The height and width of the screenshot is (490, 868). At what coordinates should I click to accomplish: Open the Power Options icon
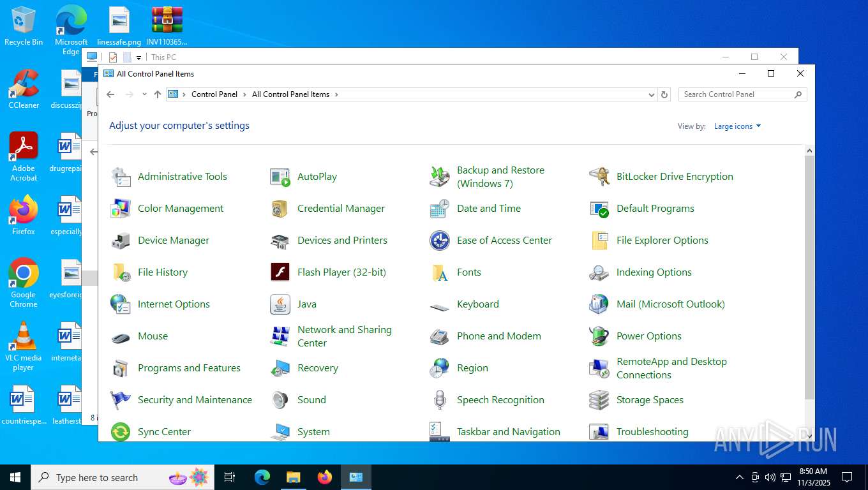pyautogui.click(x=599, y=336)
